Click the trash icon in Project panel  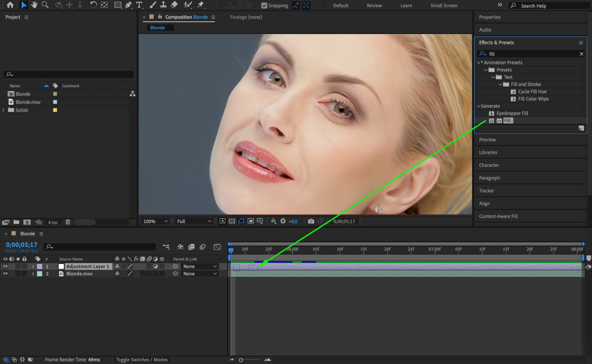click(x=68, y=222)
